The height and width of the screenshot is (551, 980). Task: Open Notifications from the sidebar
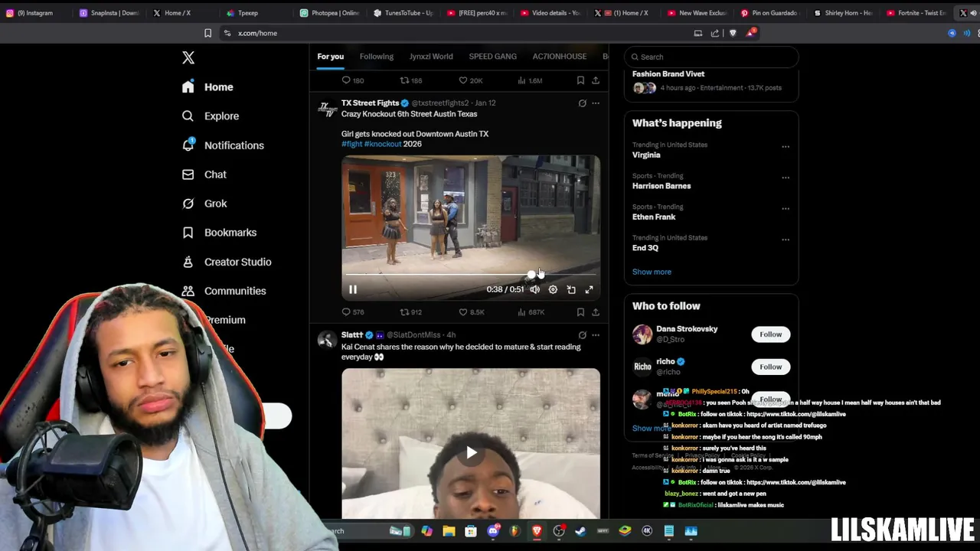(x=223, y=145)
